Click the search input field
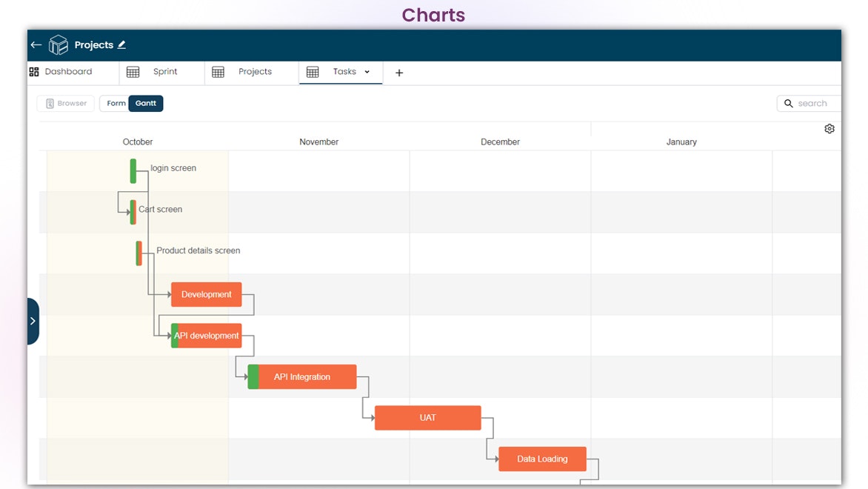The height and width of the screenshot is (489, 868). pos(809,104)
